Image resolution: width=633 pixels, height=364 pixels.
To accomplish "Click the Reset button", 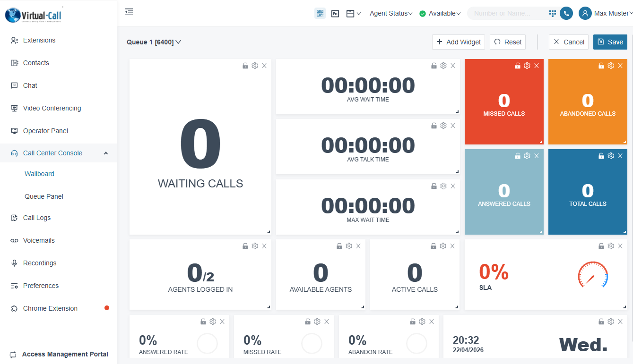I will pyautogui.click(x=508, y=42).
